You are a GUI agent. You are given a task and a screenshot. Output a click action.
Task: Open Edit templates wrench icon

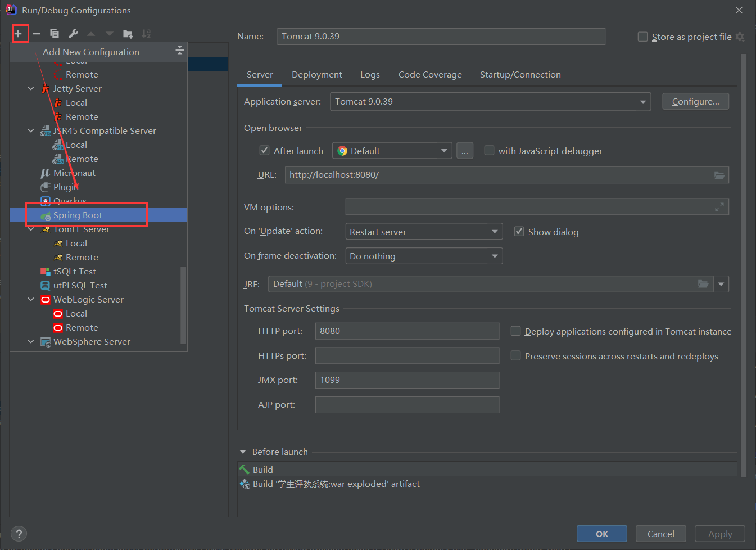[73, 34]
